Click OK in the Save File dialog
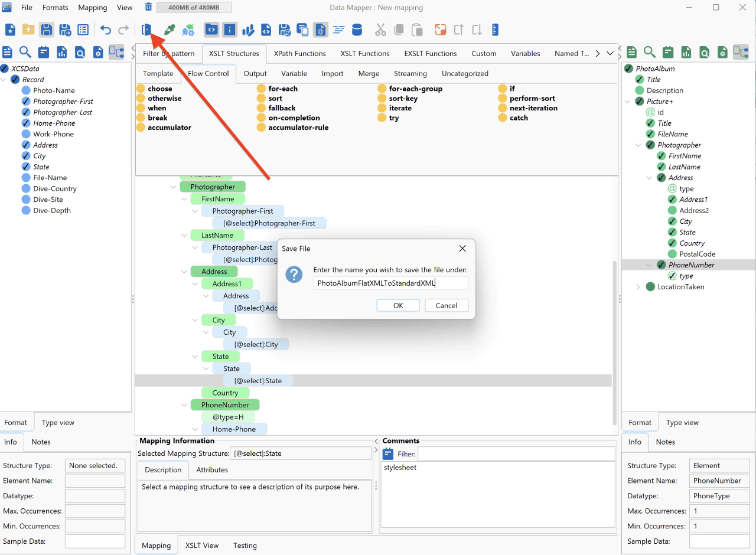Screen dimensions: 756x555 (x=398, y=305)
